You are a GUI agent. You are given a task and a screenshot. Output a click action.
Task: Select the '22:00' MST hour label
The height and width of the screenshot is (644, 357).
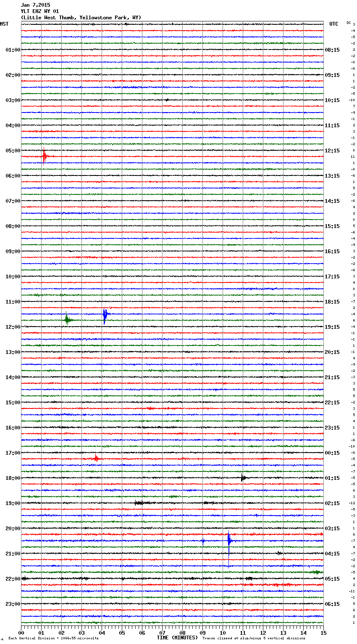click(13, 579)
